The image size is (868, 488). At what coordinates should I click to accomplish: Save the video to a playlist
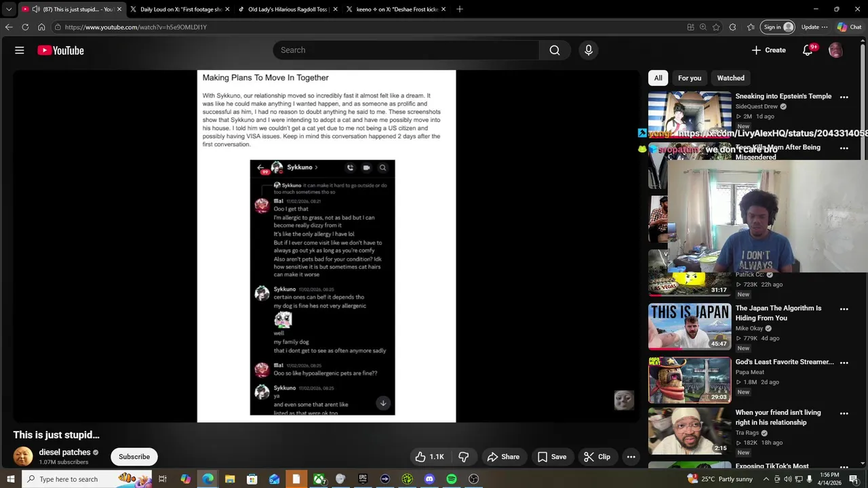pyautogui.click(x=552, y=457)
